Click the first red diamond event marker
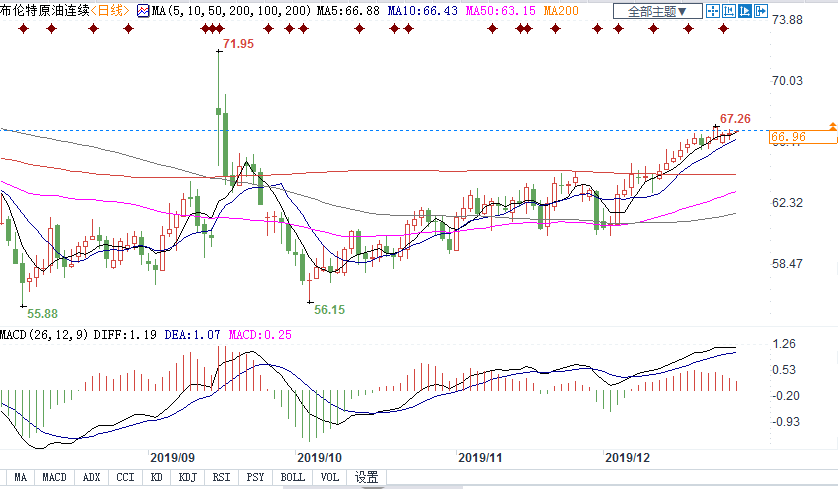Screen dimensions: 838x489 [22, 28]
